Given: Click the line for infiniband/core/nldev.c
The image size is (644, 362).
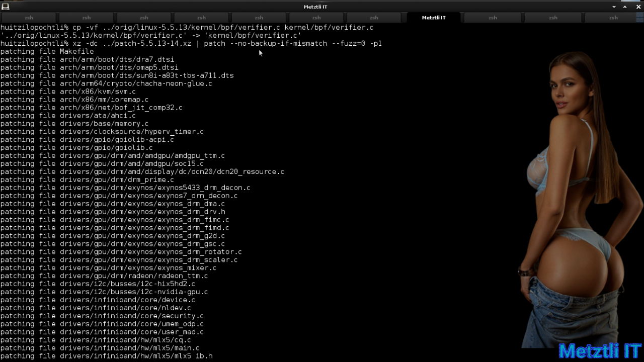Looking at the screenshot, I should pyautogui.click(x=96, y=309).
